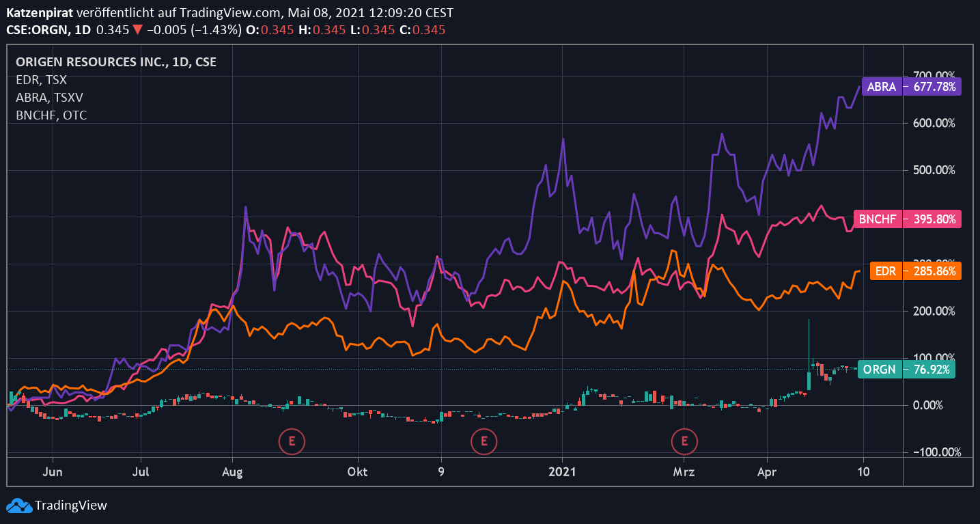Click the 2021 label on the time axis
980x524 pixels.
tap(562, 472)
